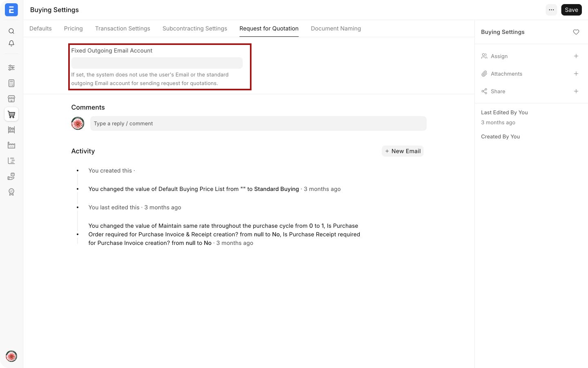
Task: Open the search magnifier in the sidebar
Action: [x=11, y=31]
